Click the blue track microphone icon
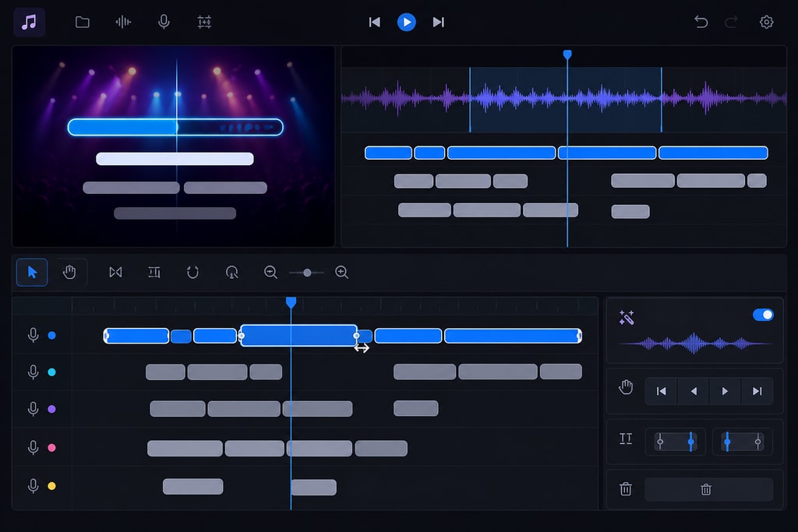 pos(33,335)
